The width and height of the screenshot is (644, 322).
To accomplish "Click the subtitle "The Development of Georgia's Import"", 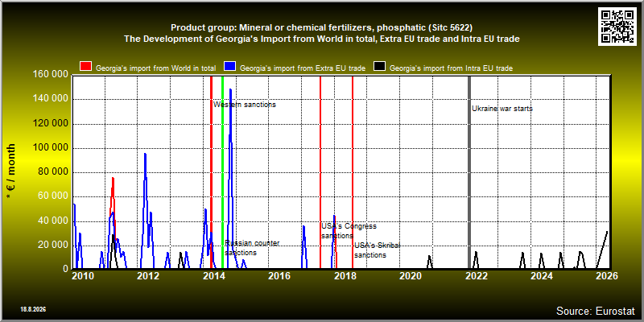I will pyautogui.click(x=321, y=39).
